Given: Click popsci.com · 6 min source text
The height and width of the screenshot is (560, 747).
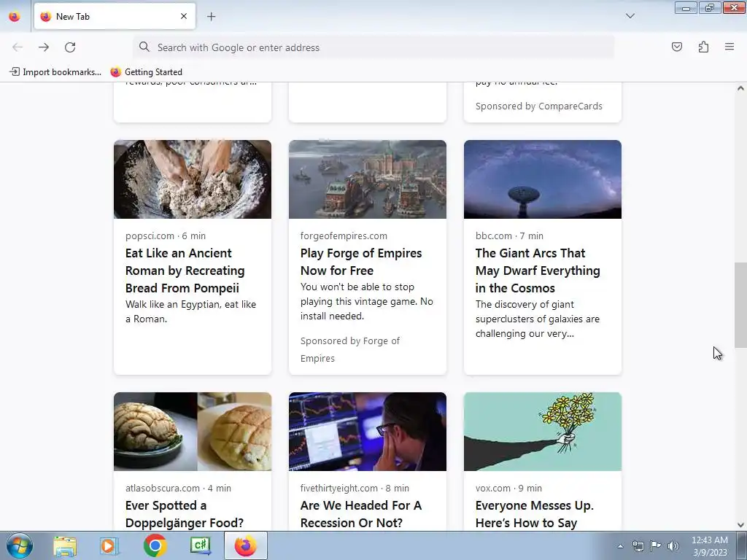Looking at the screenshot, I should click(x=166, y=236).
